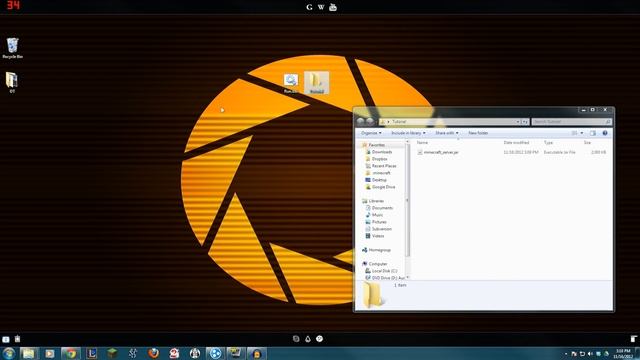The height and width of the screenshot is (360, 640).
Task: Select Favorites in the navigation pane
Action: point(373,145)
